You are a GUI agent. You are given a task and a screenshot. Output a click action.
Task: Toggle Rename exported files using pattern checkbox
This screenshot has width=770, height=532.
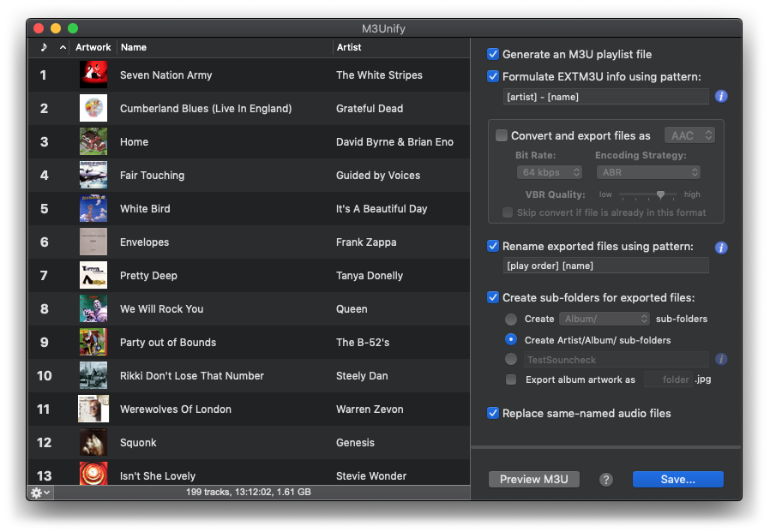(x=493, y=246)
